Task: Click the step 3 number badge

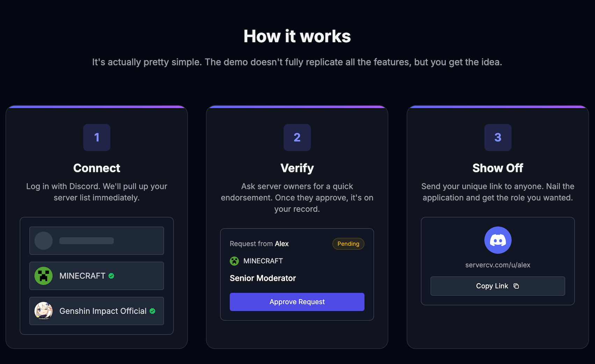Action: point(498,138)
